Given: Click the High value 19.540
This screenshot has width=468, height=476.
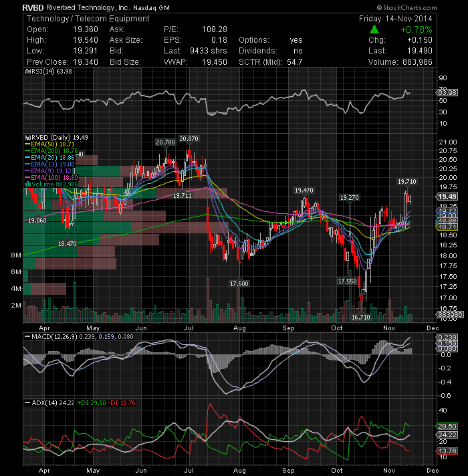Looking at the screenshot, I should click(x=86, y=40).
